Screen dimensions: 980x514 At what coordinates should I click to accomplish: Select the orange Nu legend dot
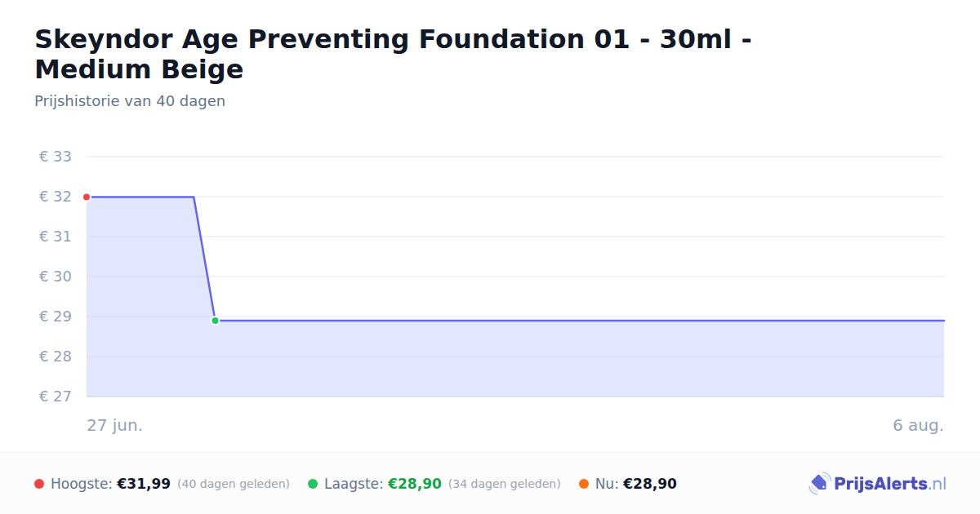pos(584,484)
